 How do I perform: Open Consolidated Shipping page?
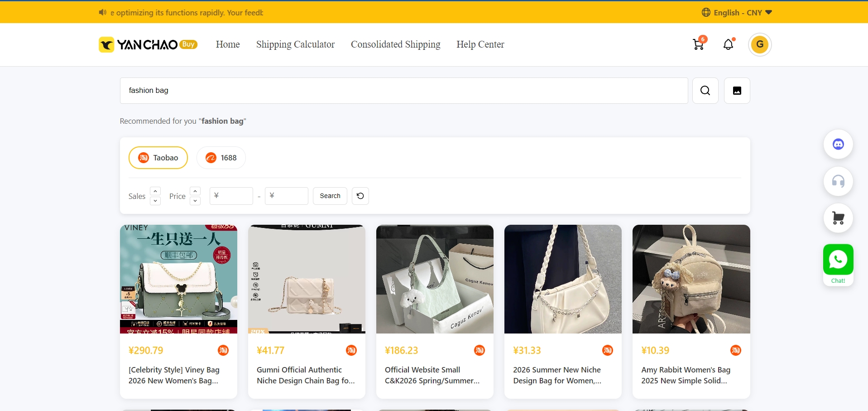click(395, 44)
